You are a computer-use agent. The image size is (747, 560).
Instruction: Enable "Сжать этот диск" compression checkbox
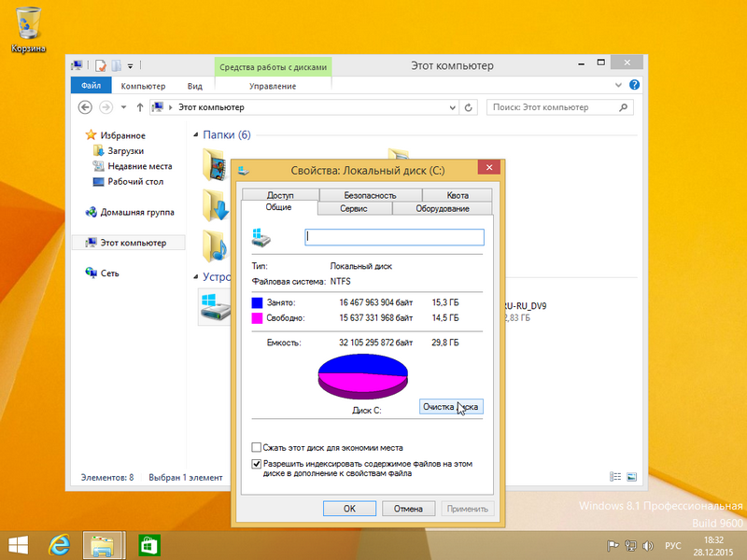pyautogui.click(x=257, y=448)
